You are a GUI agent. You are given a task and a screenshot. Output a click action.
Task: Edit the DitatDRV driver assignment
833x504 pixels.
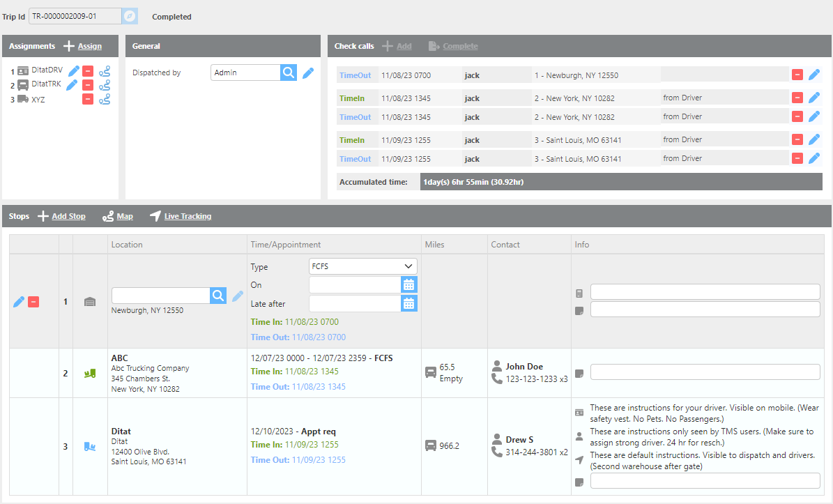tap(73, 70)
